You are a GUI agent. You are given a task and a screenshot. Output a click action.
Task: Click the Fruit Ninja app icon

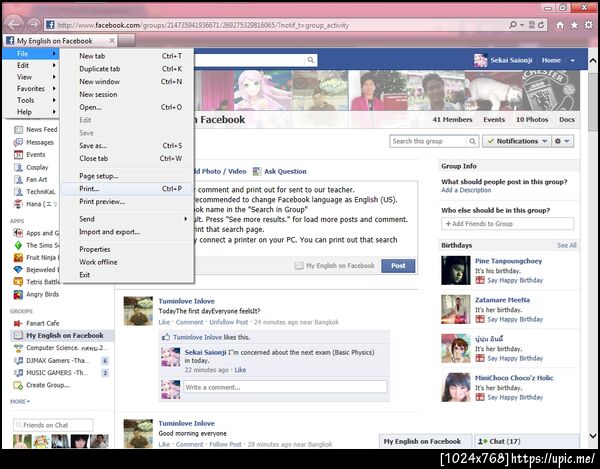pyautogui.click(x=18, y=257)
